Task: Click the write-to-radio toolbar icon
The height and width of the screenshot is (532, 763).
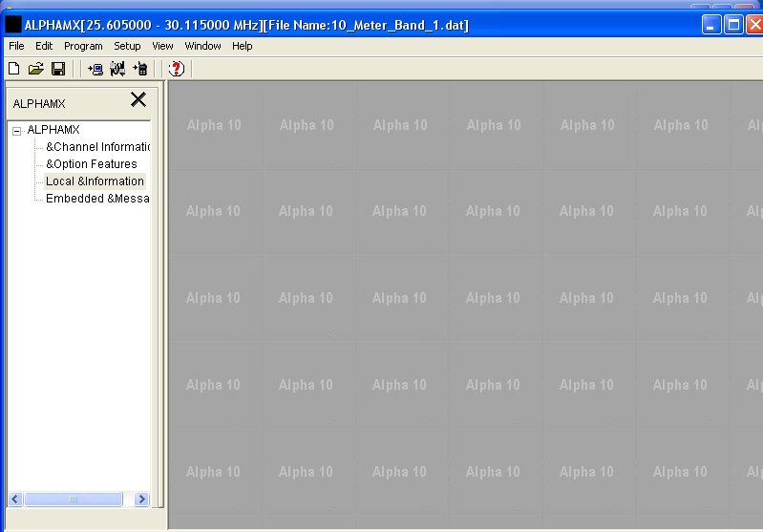Action: [x=140, y=69]
